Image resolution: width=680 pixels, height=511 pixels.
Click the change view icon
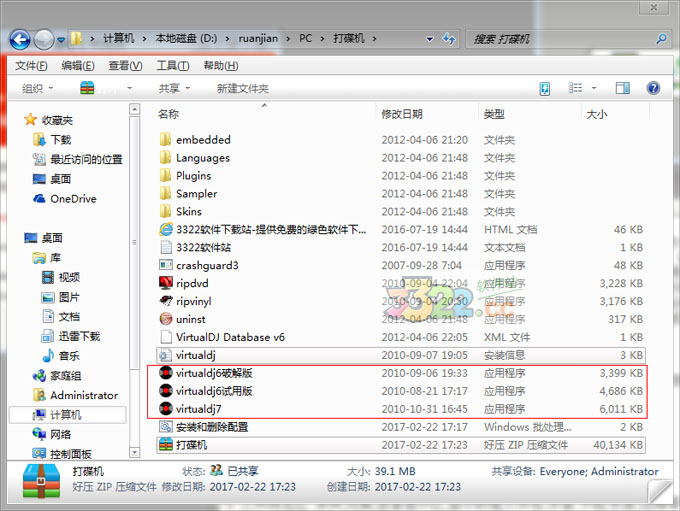tap(575, 88)
